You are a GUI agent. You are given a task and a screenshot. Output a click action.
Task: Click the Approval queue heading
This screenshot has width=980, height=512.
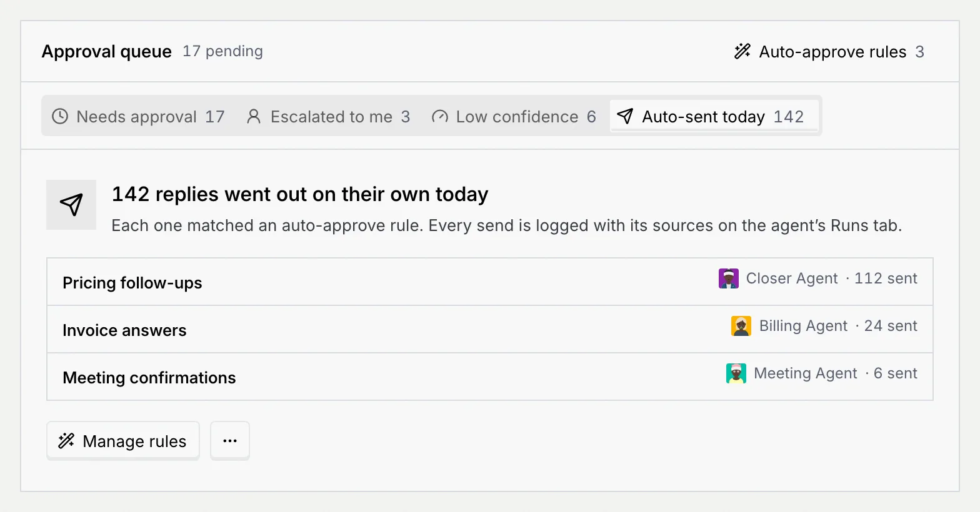pos(107,52)
